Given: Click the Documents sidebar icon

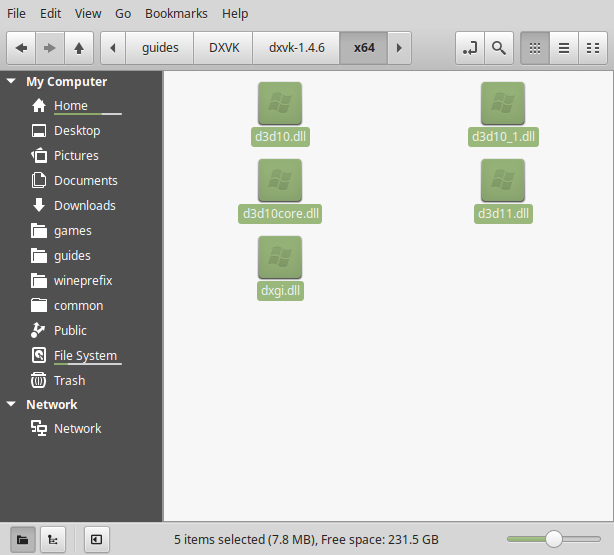Looking at the screenshot, I should pyautogui.click(x=39, y=181).
